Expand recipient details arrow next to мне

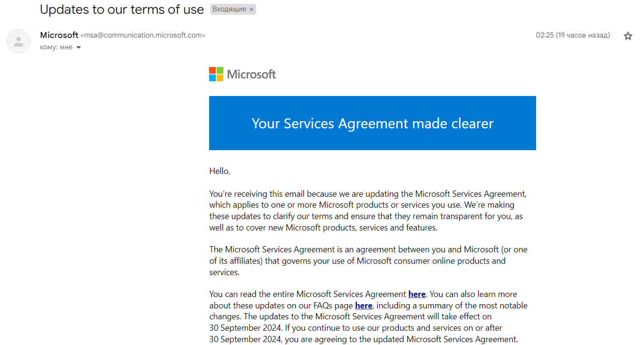coord(78,48)
